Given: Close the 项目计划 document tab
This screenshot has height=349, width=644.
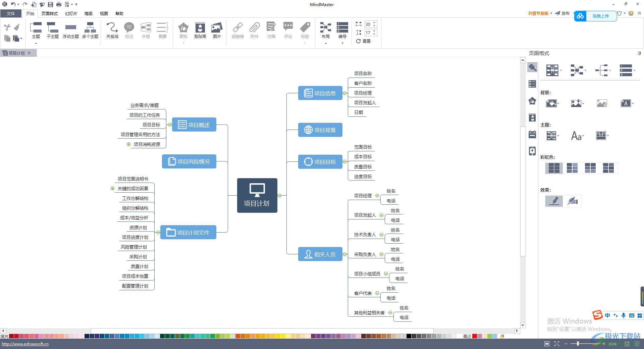Looking at the screenshot, I should (x=29, y=53).
